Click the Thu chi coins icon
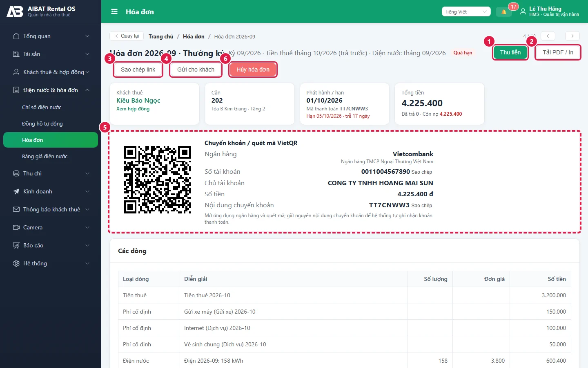The height and width of the screenshot is (368, 588). [x=16, y=173]
